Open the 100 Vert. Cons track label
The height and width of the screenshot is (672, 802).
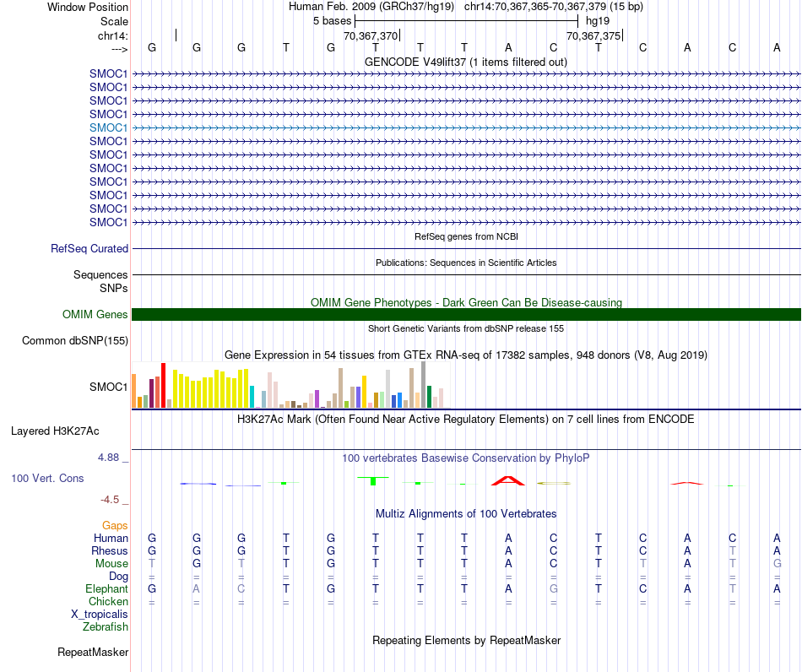tap(47, 478)
